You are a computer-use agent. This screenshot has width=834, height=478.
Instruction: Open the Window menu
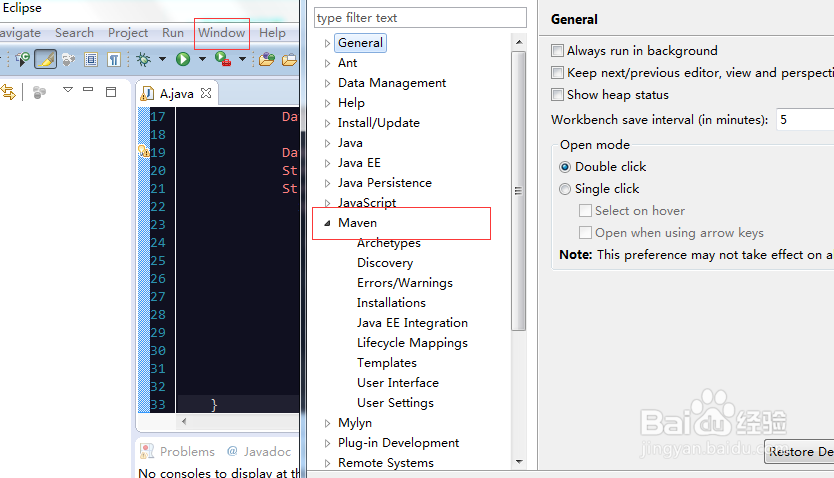[221, 32]
